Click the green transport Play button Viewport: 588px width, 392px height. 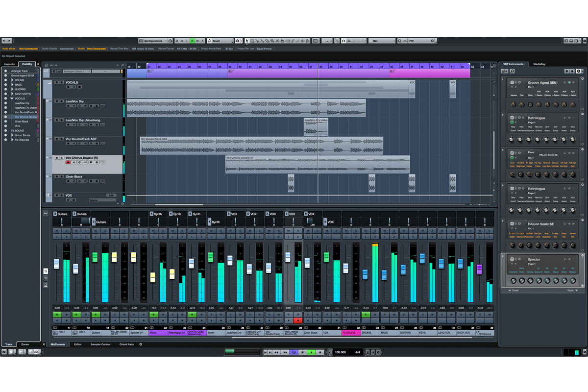(x=311, y=352)
